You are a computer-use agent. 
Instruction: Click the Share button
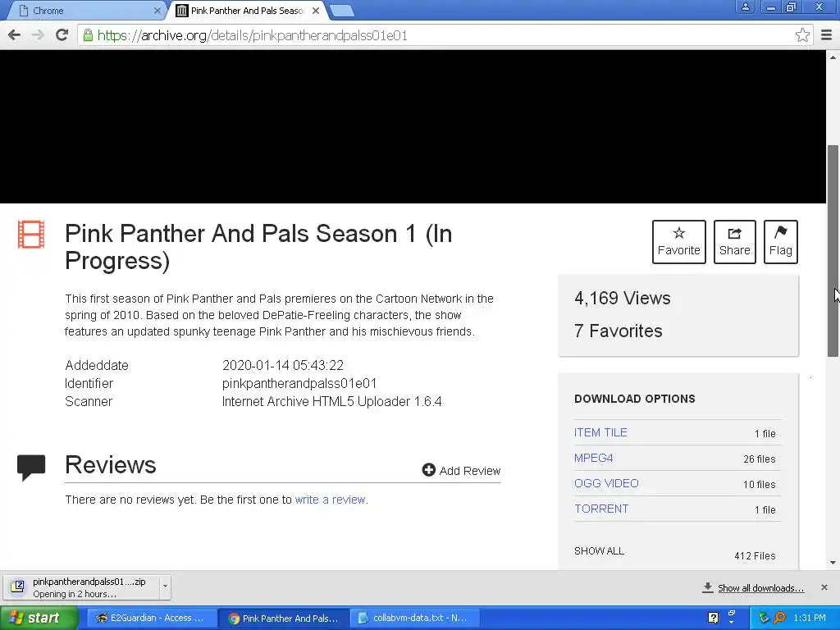point(734,242)
